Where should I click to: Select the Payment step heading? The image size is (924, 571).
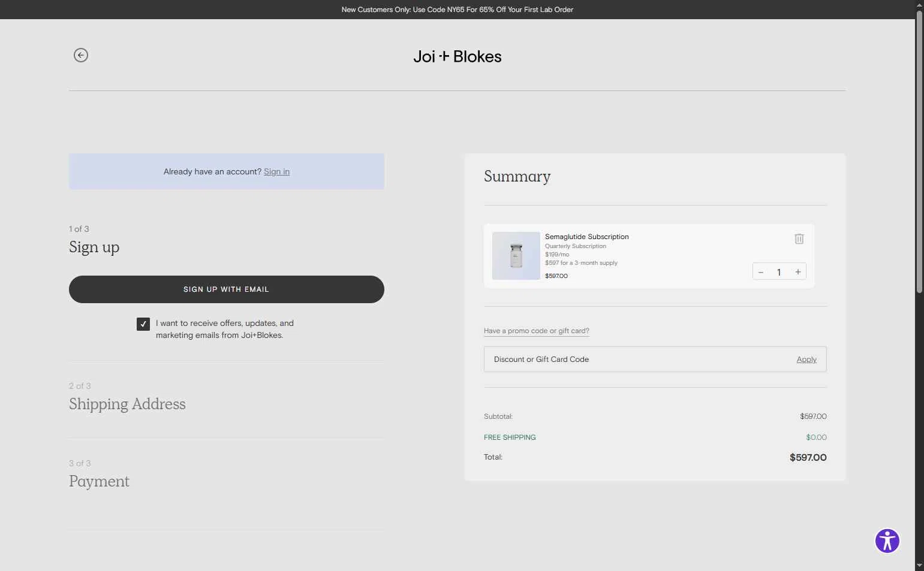tap(99, 481)
